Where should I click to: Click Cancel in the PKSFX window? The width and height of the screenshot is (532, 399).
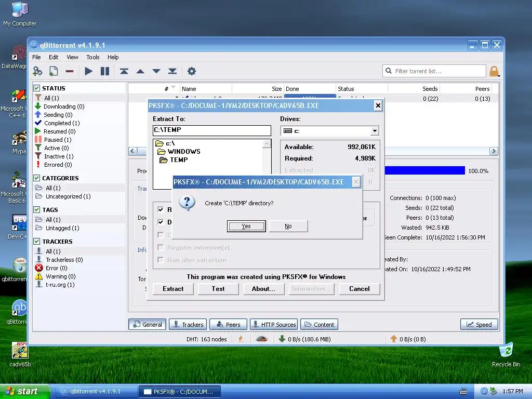(360, 289)
